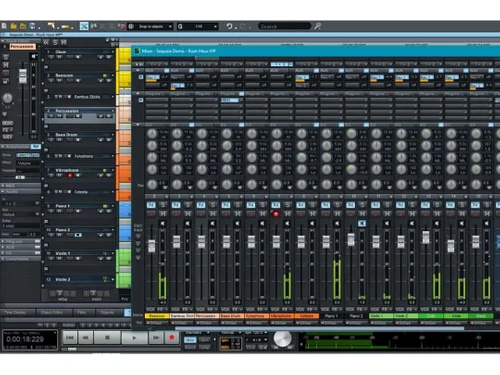500x375 pixels.
Task: Open the 4/4 time signature dropdown
Action: point(257,340)
